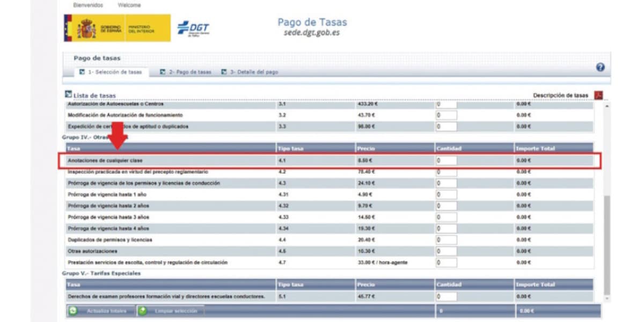644x322 pixels.
Task: Select quantity input for Derechos de examen profesores
Action: tap(446, 296)
